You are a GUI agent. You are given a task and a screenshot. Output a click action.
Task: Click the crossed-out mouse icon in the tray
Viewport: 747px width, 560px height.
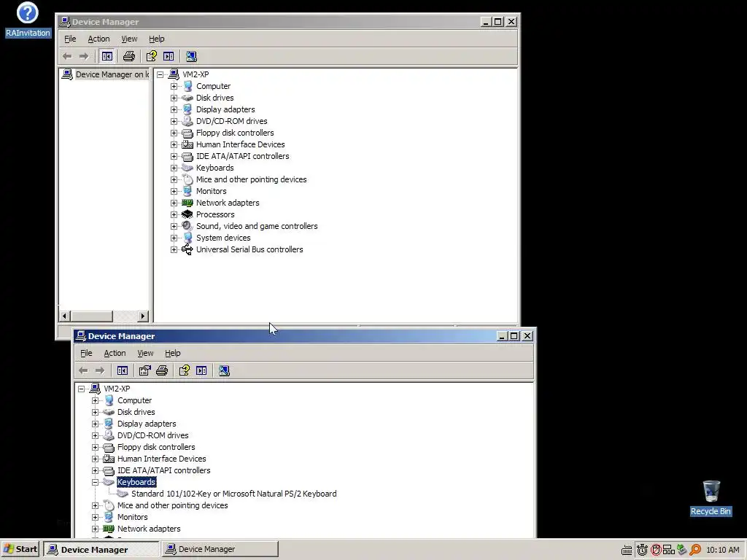tap(656, 550)
